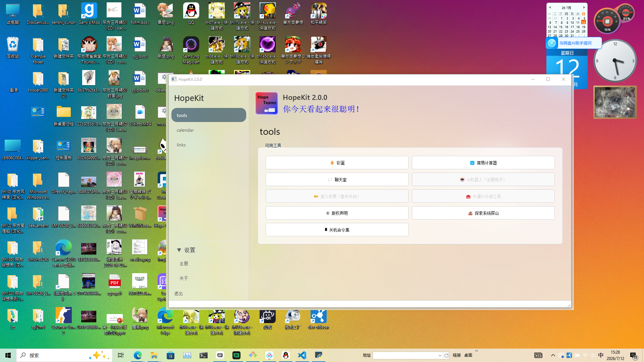Select the credits.png file
The image size is (644, 362).
pos(140,251)
